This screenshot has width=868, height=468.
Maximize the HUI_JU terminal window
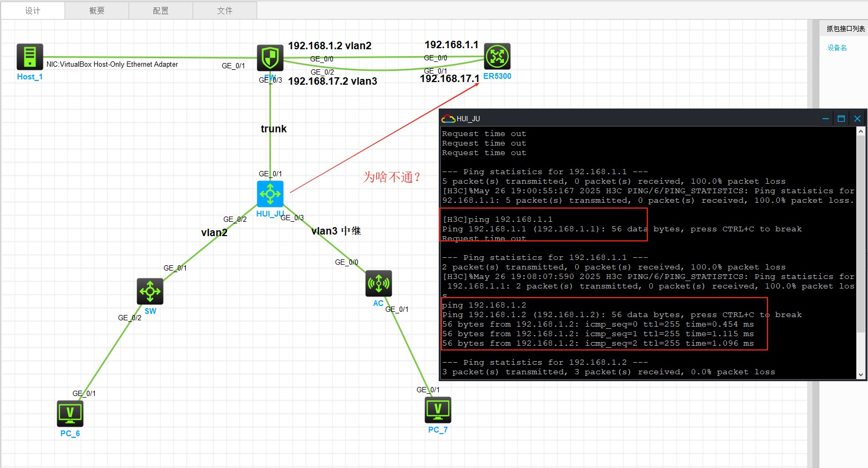pos(841,119)
